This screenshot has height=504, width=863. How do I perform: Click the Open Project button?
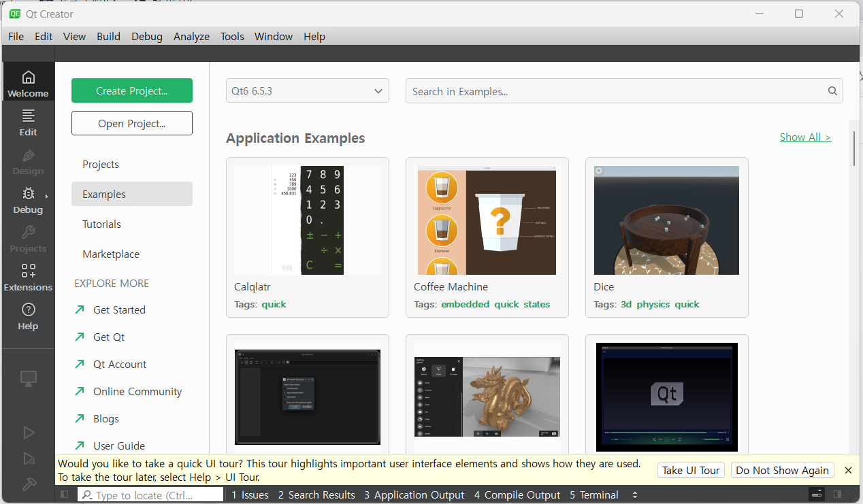click(x=132, y=123)
